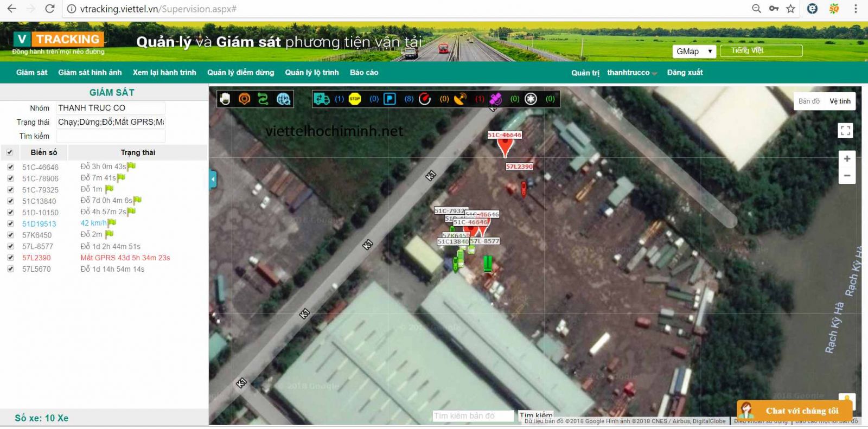
Task: Click the yellow STOP status icon
Action: pyautogui.click(x=355, y=99)
